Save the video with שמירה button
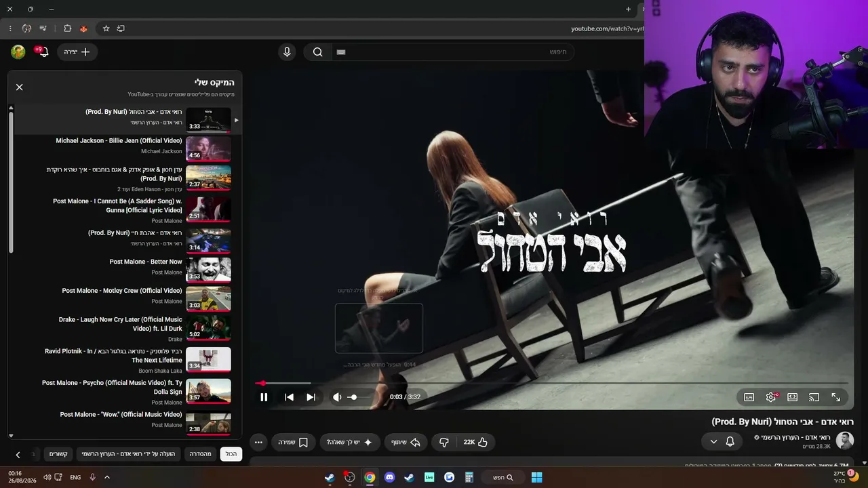 pyautogui.click(x=293, y=442)
